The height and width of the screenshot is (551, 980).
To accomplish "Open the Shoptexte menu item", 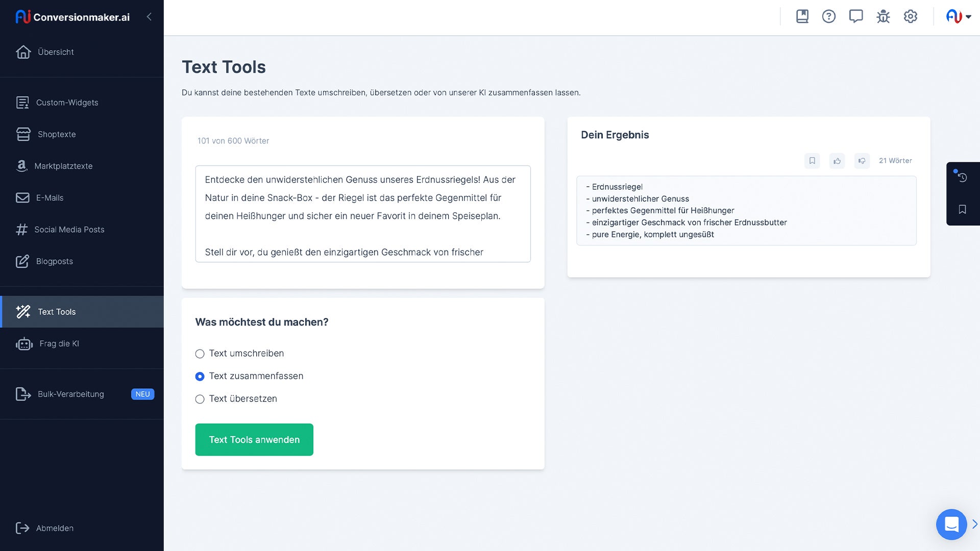I will [x=56, y=134].
